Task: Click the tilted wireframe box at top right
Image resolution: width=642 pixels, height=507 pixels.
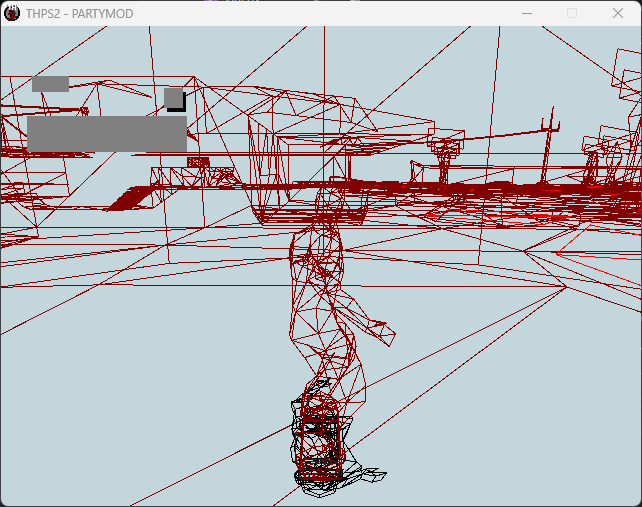Action: tap(626, 74)
